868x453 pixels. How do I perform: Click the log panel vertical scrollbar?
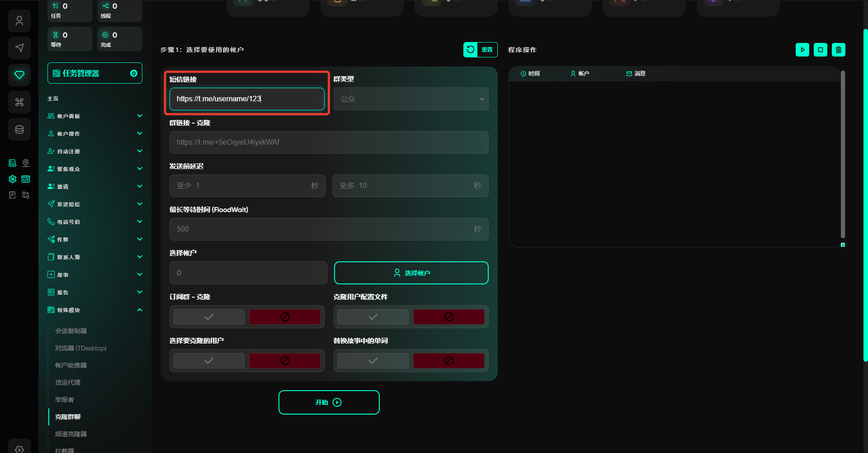point(843,154)
